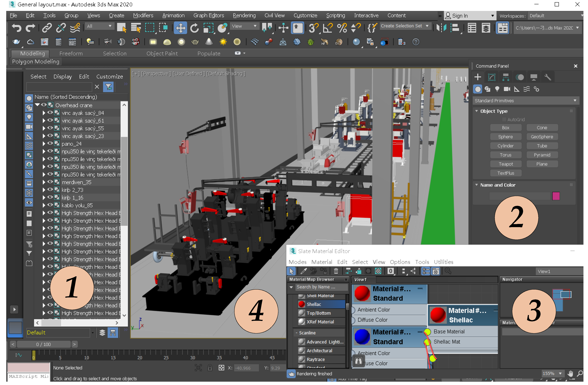Open the Rendering menu

pyautogui.click(x=244, y=16)
